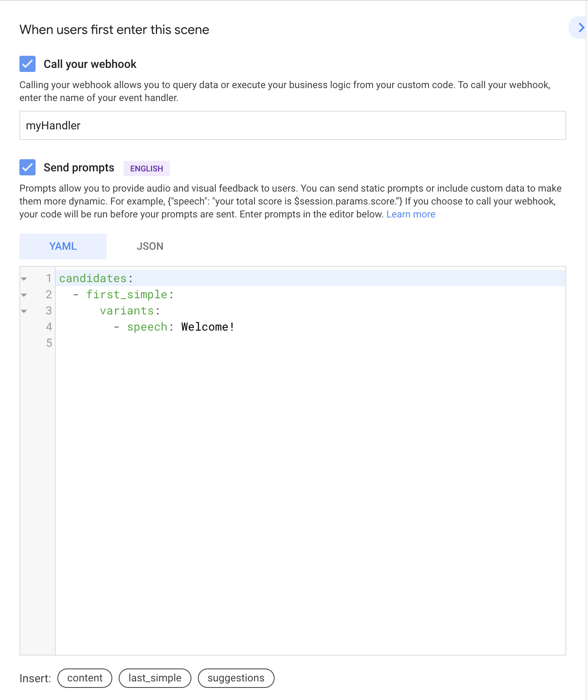Click the first_simple key in the editor
The width and height of the screenshot is (588, 700).
[127, 295]
